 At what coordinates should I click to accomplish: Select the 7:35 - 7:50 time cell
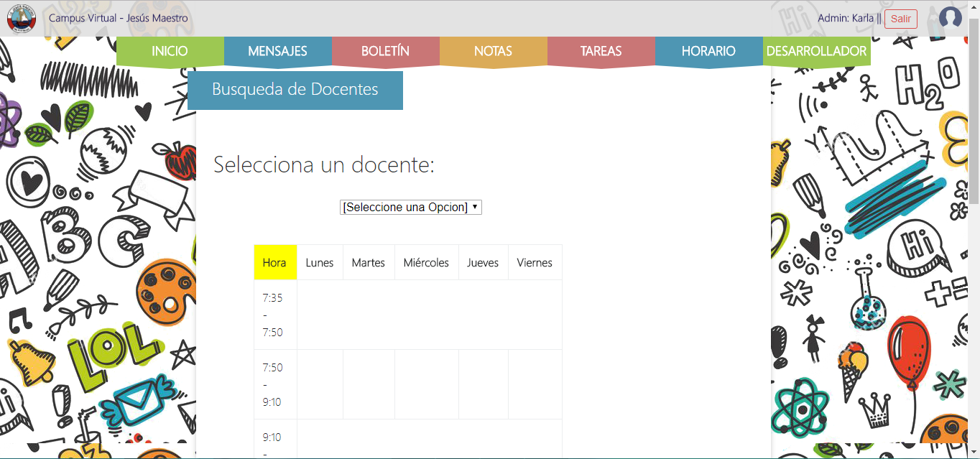(275, 315)
